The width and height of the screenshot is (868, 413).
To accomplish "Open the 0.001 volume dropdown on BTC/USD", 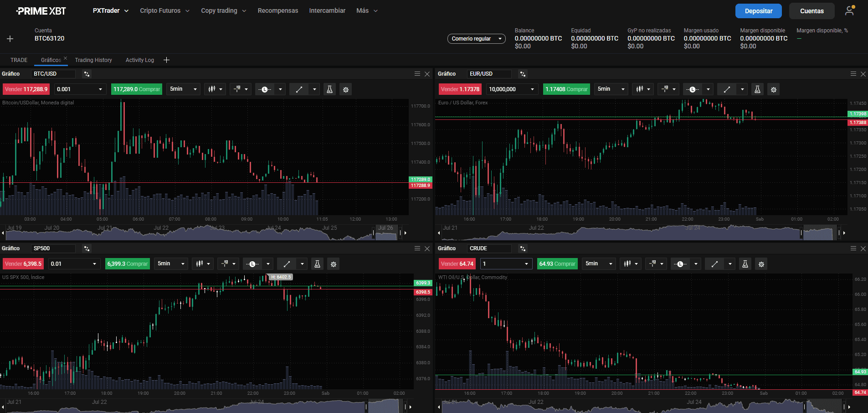I will click(x=80, y=89).
